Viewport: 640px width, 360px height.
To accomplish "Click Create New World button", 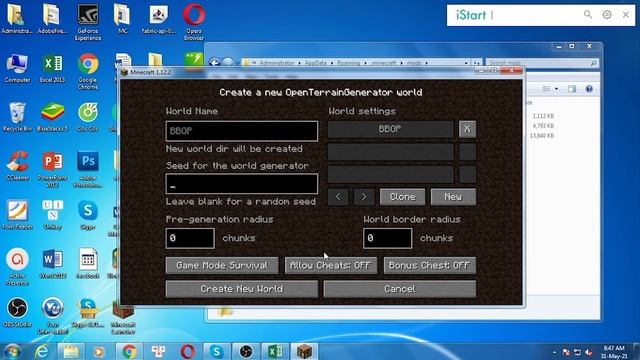I will 242,289.
